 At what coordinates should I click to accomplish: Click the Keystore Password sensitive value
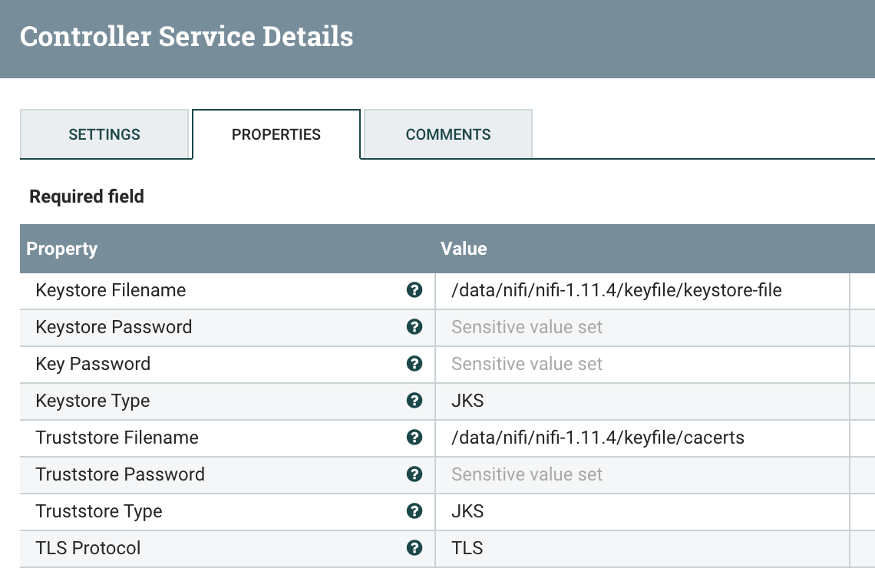527,327
